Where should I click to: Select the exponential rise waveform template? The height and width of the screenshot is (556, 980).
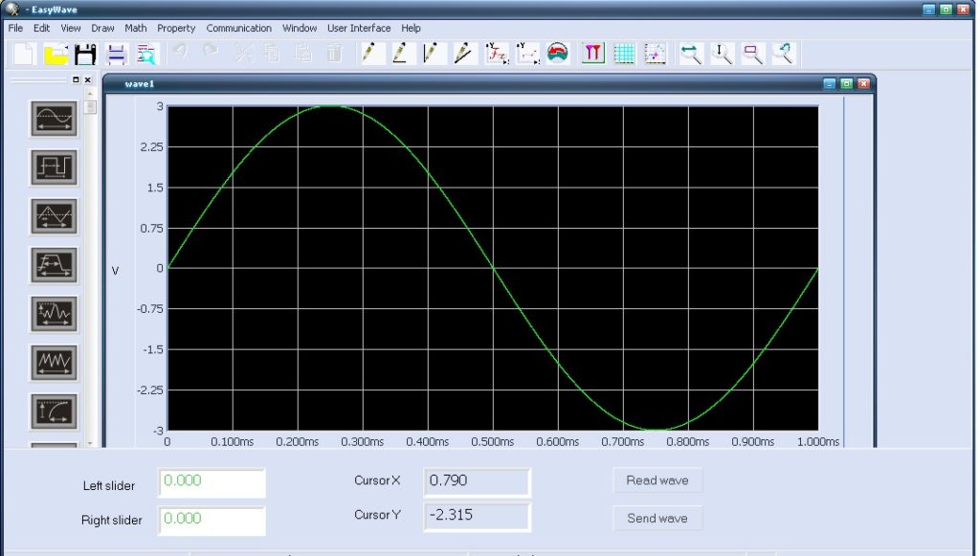point(55,410)
